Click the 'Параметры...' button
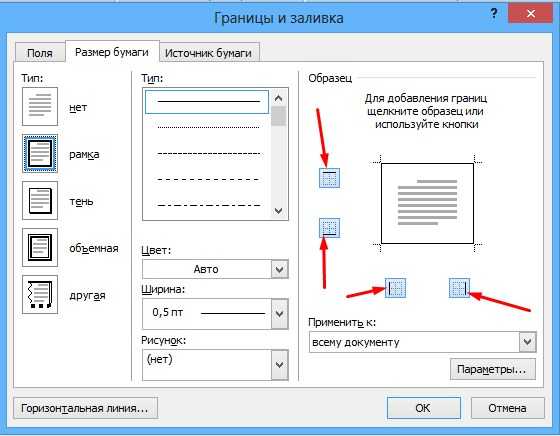 coord(493,369)
